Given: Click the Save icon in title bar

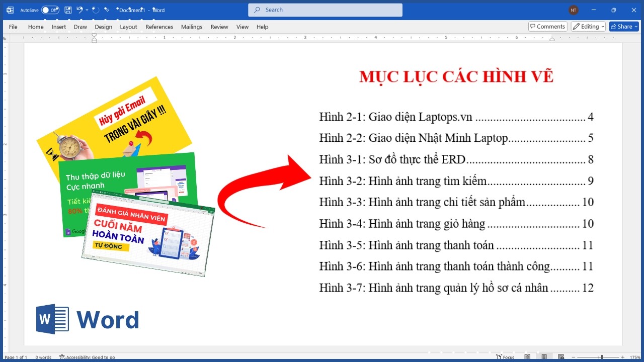Looking at the screenshot, I should pyautogui.click(x=68, y=10).
